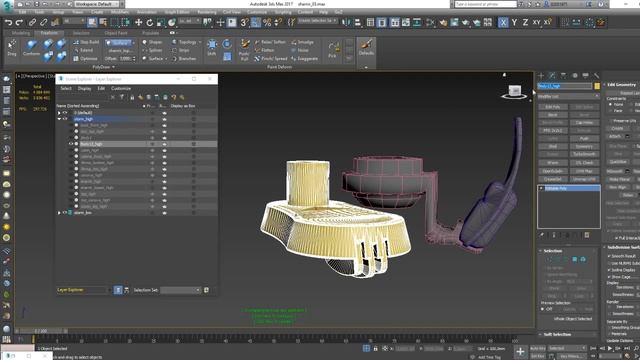The image size is (640, 360).
Task: Click the Defaults brush button
Action: (x=366, y=47)
